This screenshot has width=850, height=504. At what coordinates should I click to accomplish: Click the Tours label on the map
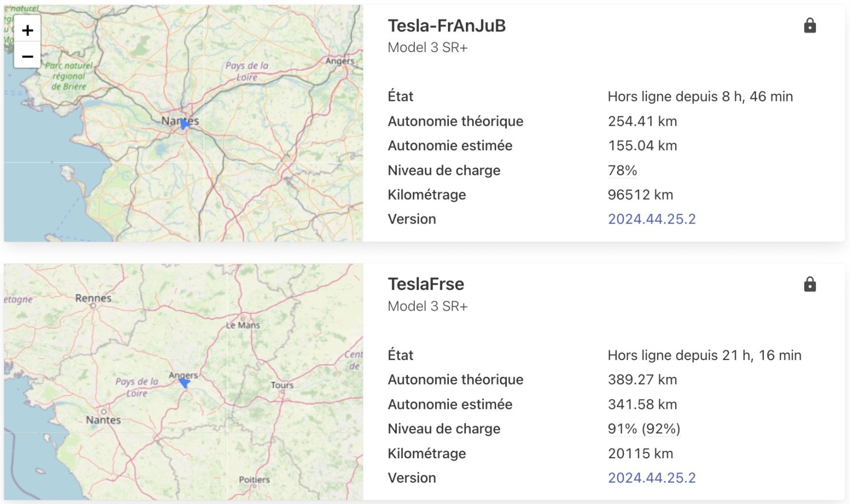coord(282,385)
